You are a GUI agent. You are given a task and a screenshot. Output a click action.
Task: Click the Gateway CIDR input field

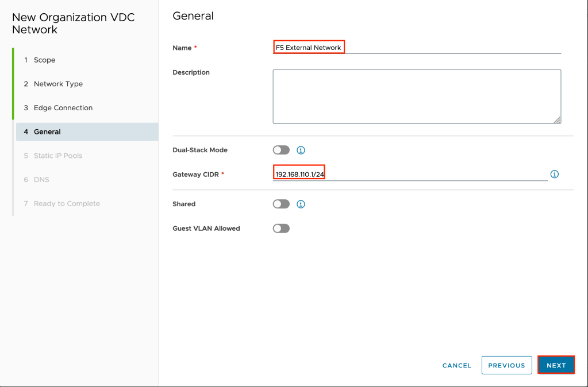tap(410, 174)
